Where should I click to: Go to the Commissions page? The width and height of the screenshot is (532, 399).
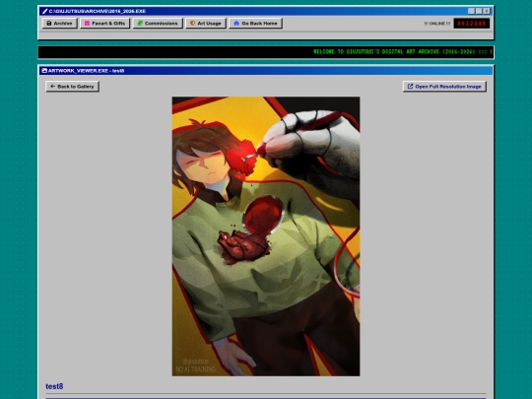click(158, 23)
